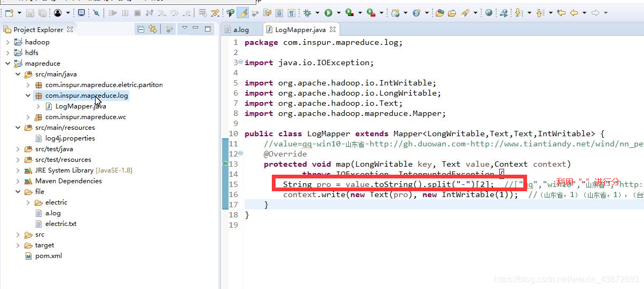Toggle method fold marker at line 12
The height and width of the screenshot is (289, 644).
(x=240, y=153)
